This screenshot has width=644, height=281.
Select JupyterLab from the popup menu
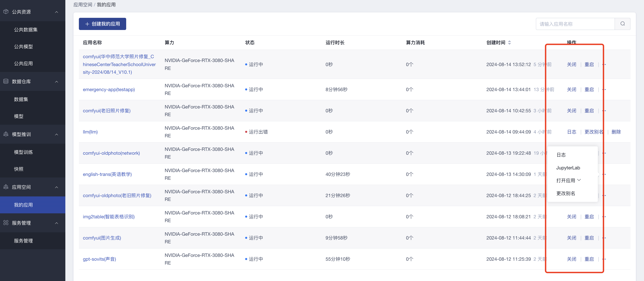pyautogui.click(x=568, y=168)
